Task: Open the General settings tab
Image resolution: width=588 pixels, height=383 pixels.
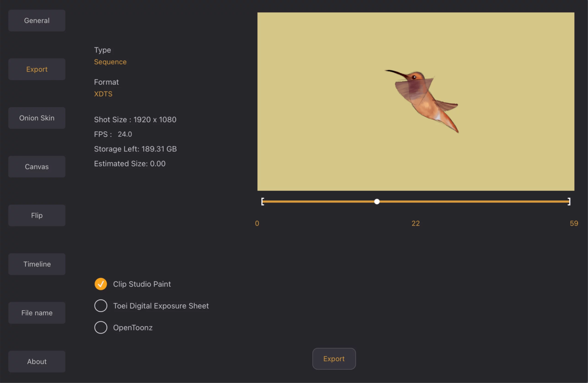Action: (x=37, y=20)
